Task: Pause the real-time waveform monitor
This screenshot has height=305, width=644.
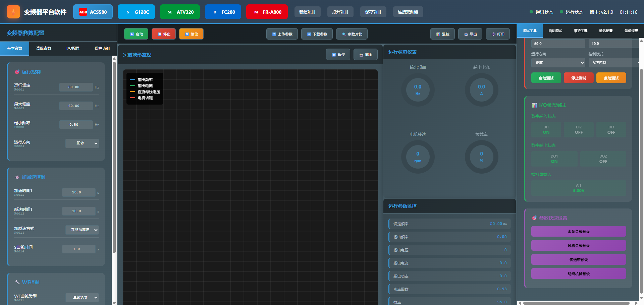Action: pos(338,55)
